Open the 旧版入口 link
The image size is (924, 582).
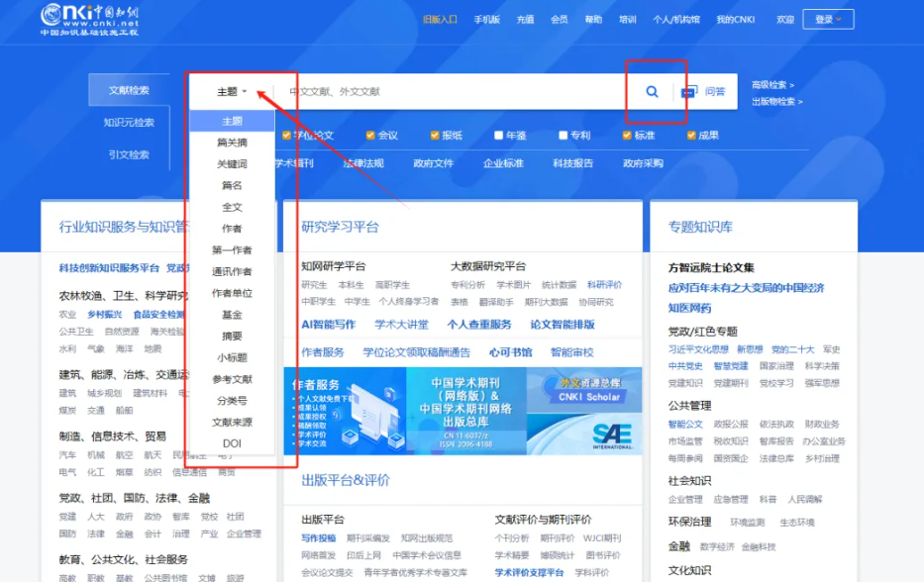pyautogui.click(x=440, y=20)
